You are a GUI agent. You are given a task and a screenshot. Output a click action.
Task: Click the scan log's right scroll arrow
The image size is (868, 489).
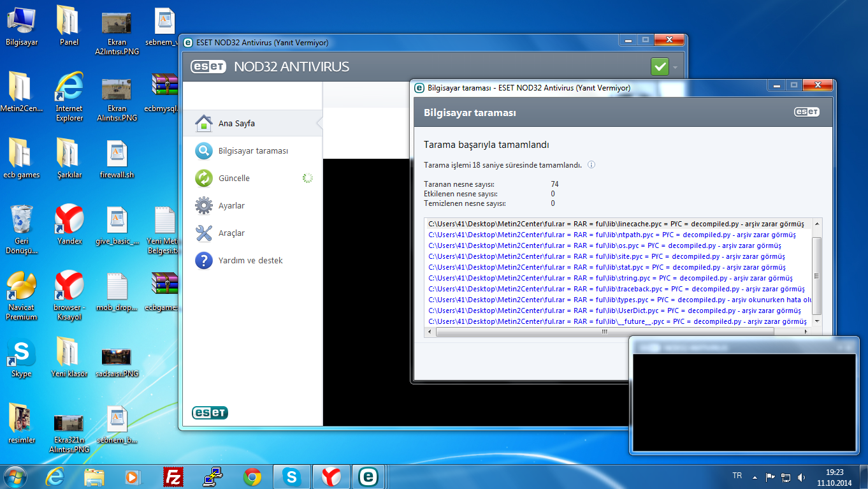[x=807, y=332]
